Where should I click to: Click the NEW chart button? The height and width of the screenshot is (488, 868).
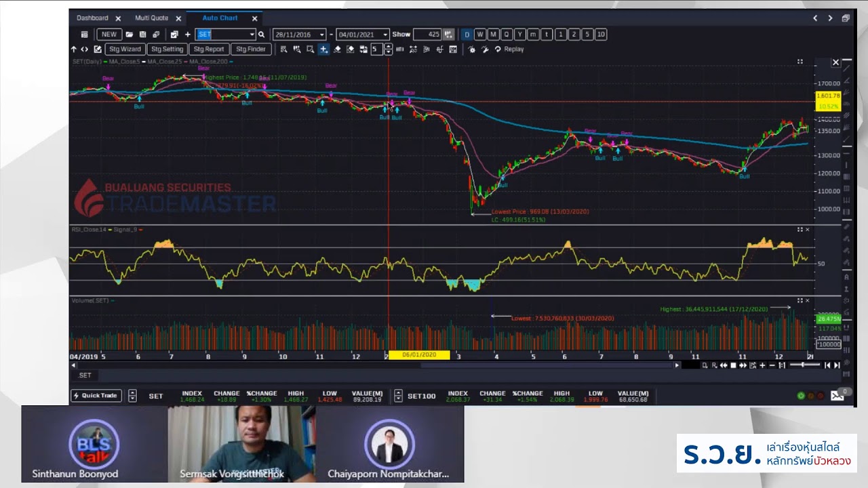(x=109, y=35)
